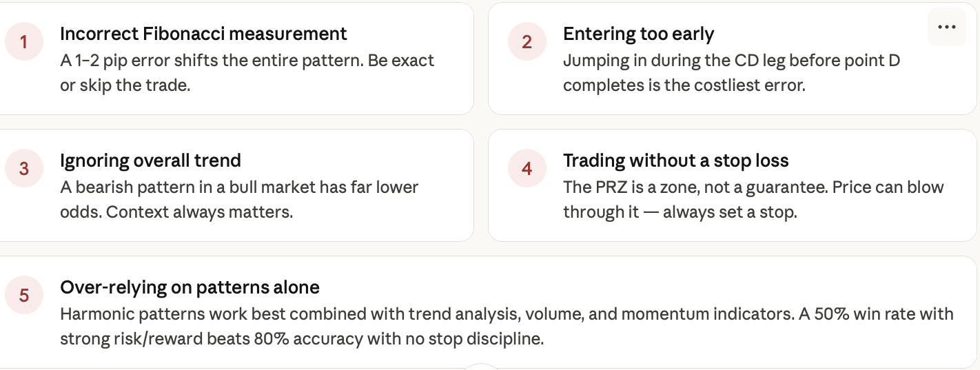Click the 'or skip the trade.' line

click(125, 85)
